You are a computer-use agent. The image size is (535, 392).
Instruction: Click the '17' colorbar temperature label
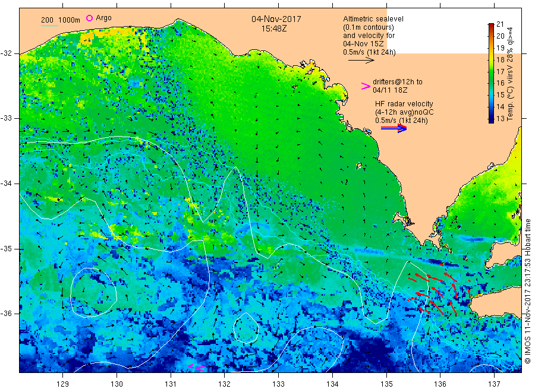click(500, 72)
